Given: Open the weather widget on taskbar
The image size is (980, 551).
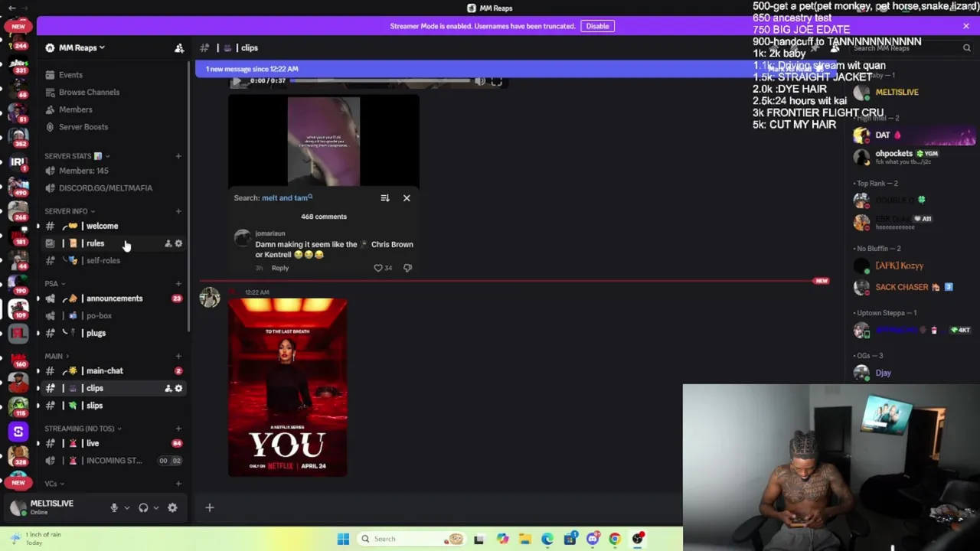Looking at the screenshot, I should pyautogui.click(x=34, y=539).
